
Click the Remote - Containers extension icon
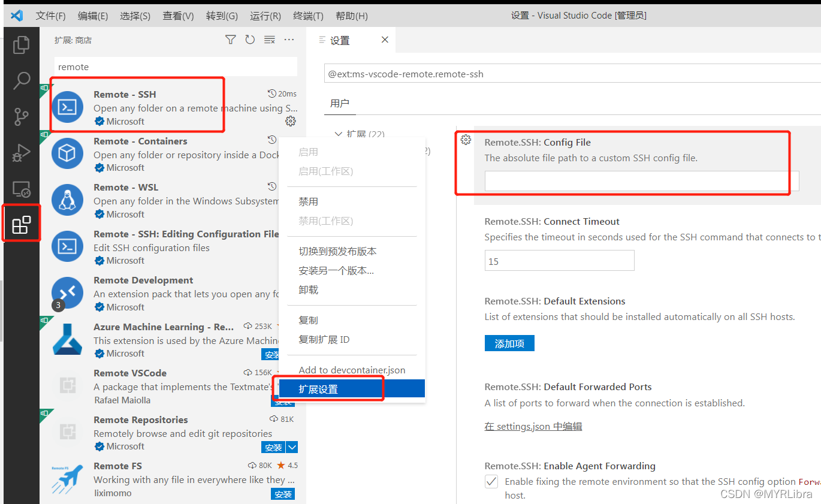click(67, 153)
